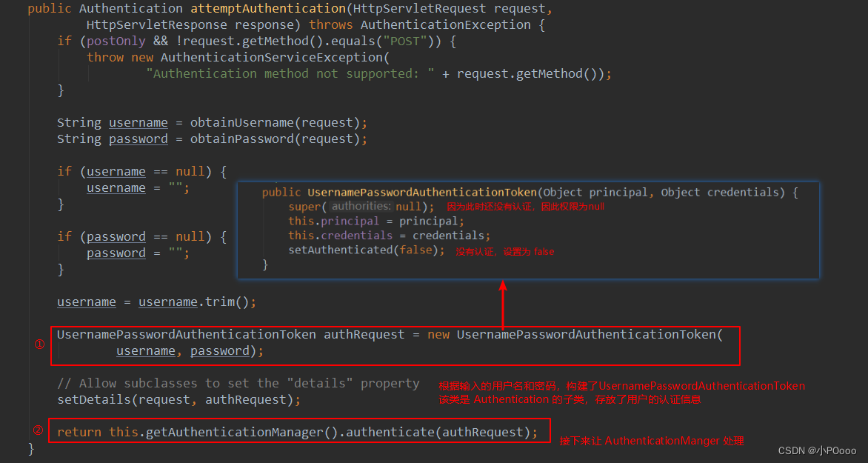Click the authorities: parameter hint
The image size is (868, 463).
tap(361, 207)
